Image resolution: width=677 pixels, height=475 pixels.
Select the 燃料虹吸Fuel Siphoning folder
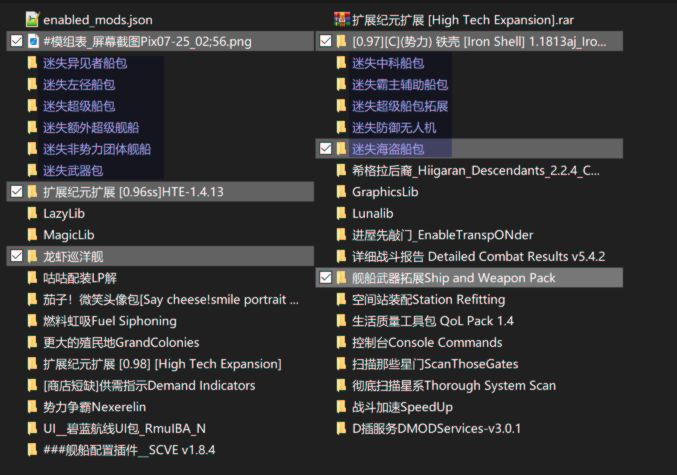[x=110, y=321]
